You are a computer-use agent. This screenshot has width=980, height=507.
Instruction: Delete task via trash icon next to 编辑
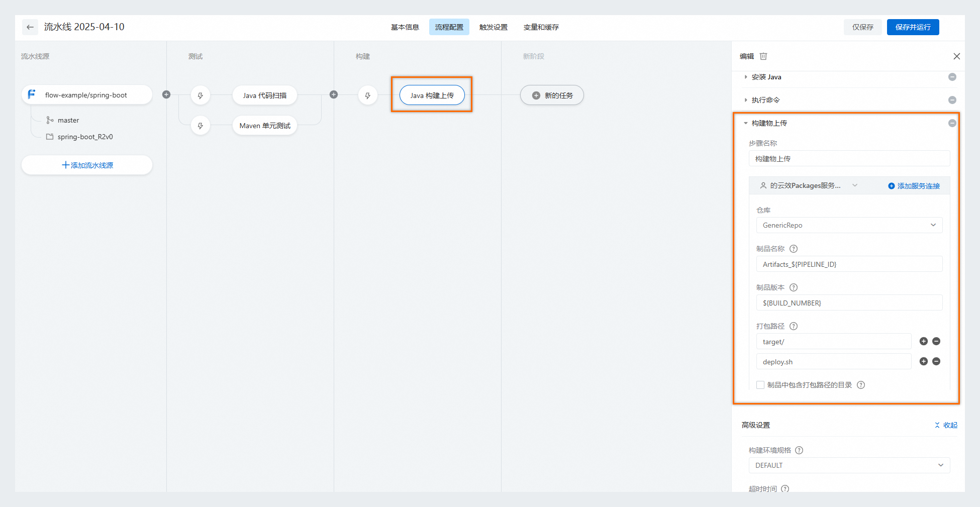pyautogui.click(x=763, y=56)
